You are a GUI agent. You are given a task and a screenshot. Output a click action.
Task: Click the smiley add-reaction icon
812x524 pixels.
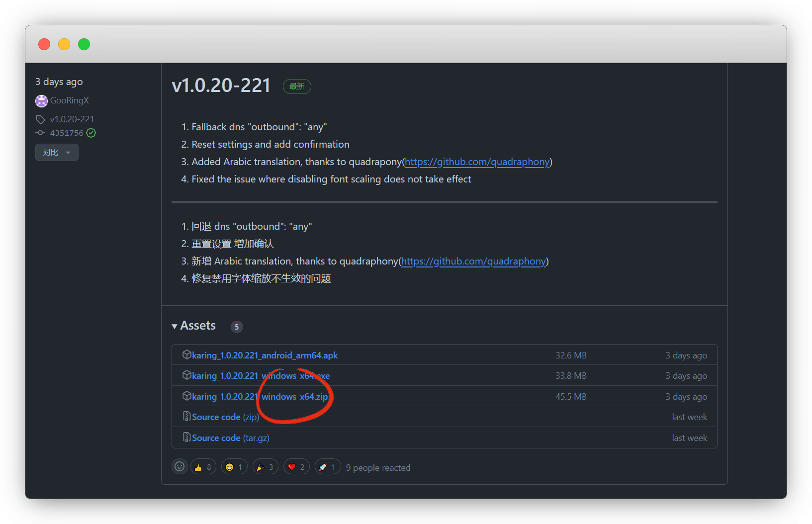point(180,467)
